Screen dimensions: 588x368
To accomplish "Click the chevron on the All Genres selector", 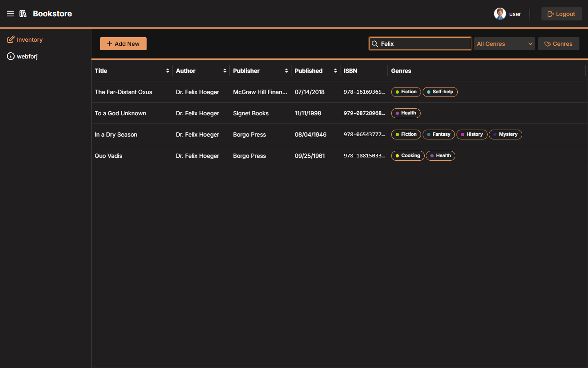I will 530,43.
